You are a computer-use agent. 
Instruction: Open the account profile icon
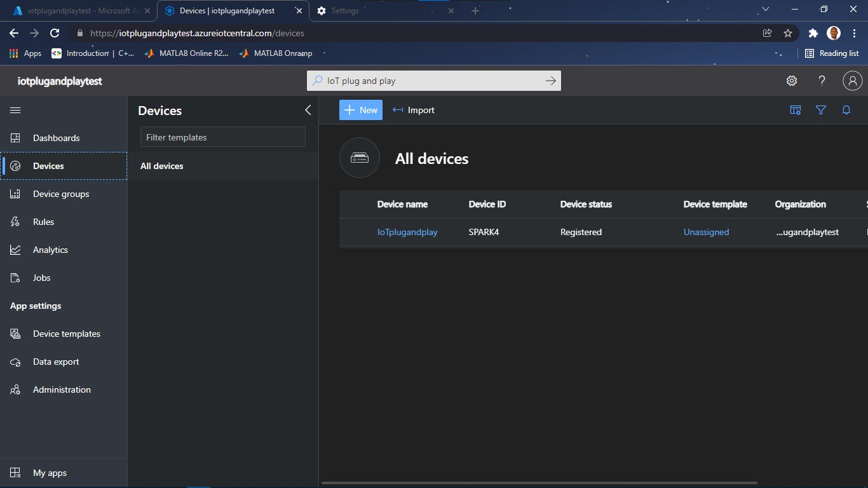852,81
